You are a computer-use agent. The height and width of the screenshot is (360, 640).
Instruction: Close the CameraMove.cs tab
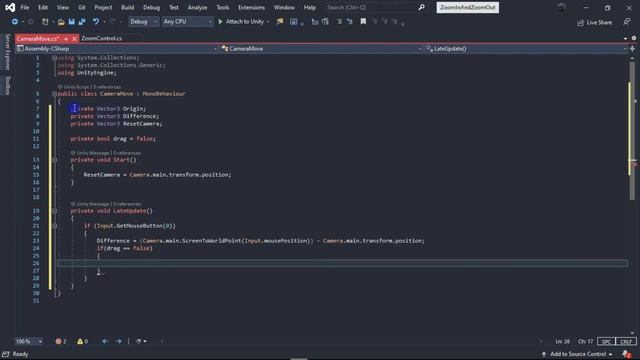coord(74,39)
